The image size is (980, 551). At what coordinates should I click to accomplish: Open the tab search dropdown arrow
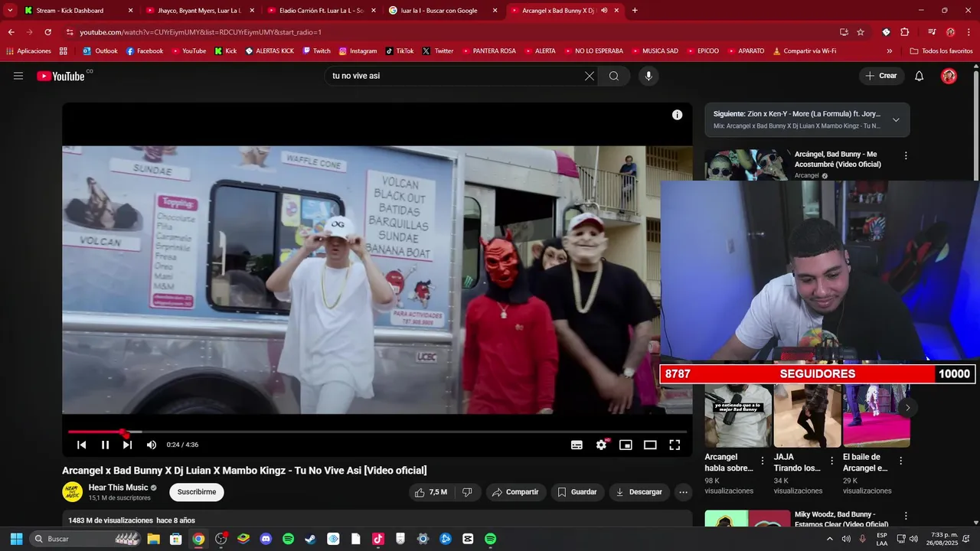[10, 11]
